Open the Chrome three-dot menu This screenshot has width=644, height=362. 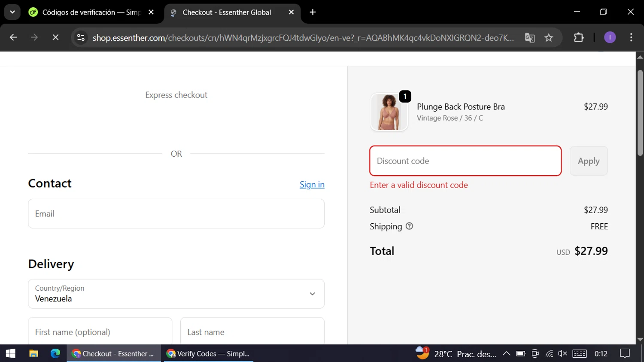coord(631,38)
